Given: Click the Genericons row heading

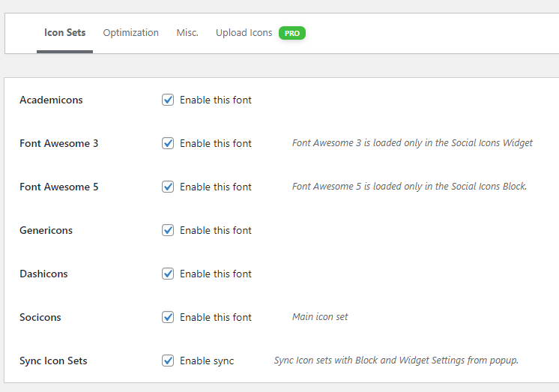Looking at the screenshot, I should [x=46, y=231].
